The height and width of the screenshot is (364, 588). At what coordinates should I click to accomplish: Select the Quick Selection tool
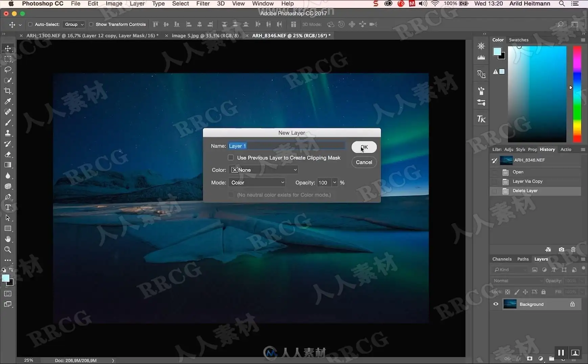pyautogui.click(x=8, y=80)
